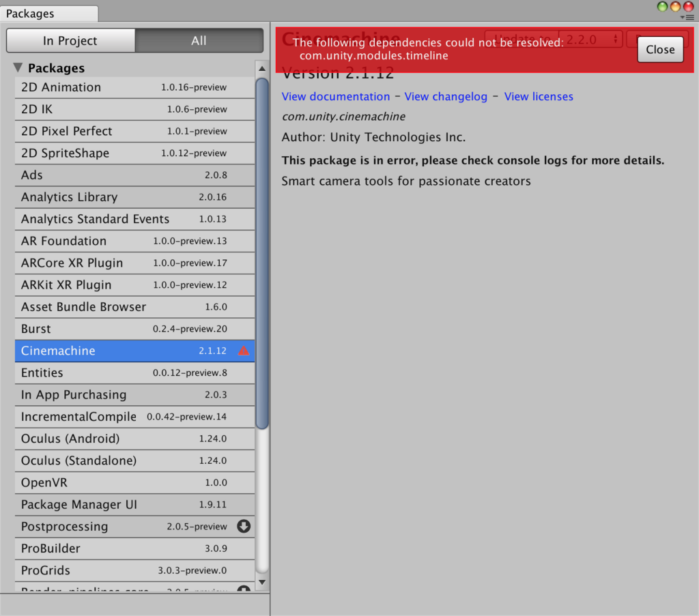The height and width of the screenshot is (616, 699).
Task: Select the IncrementalCompile package
Action: (x=134, y=417)
